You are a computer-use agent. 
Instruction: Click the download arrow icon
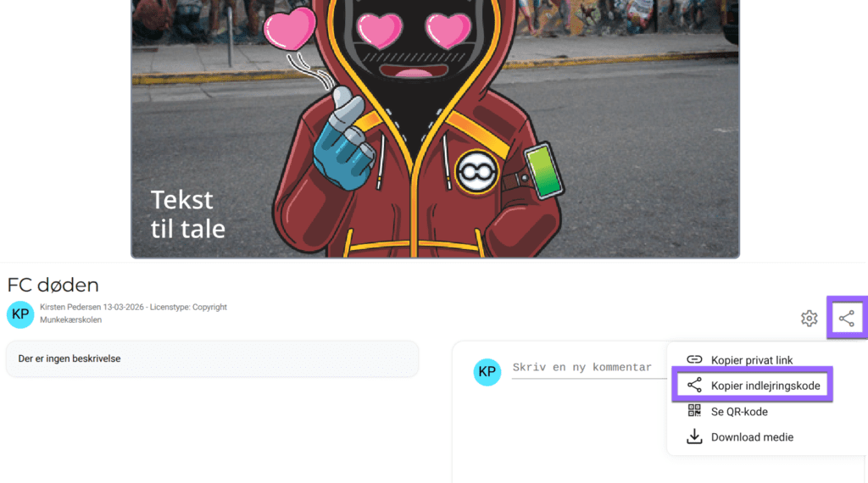[694, 436]
